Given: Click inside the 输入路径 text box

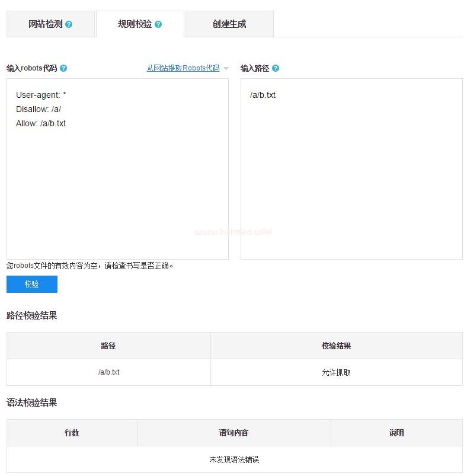Looking at the screenshot, I should point(351,178).
